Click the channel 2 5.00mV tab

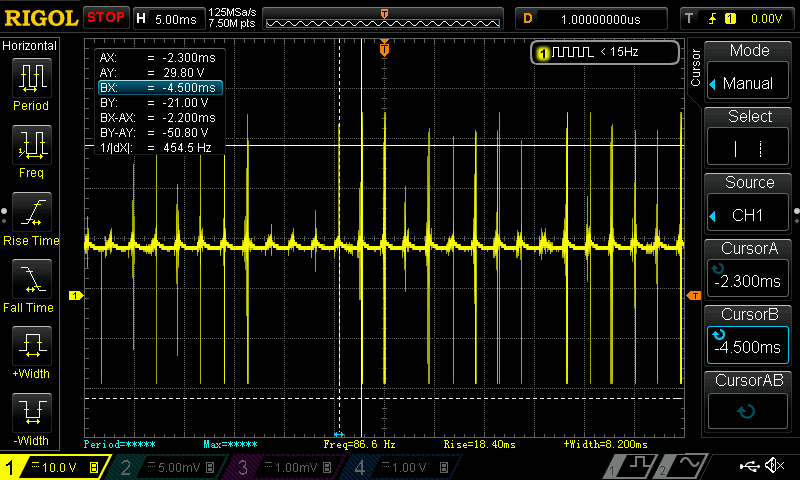[x=168, y=467]
